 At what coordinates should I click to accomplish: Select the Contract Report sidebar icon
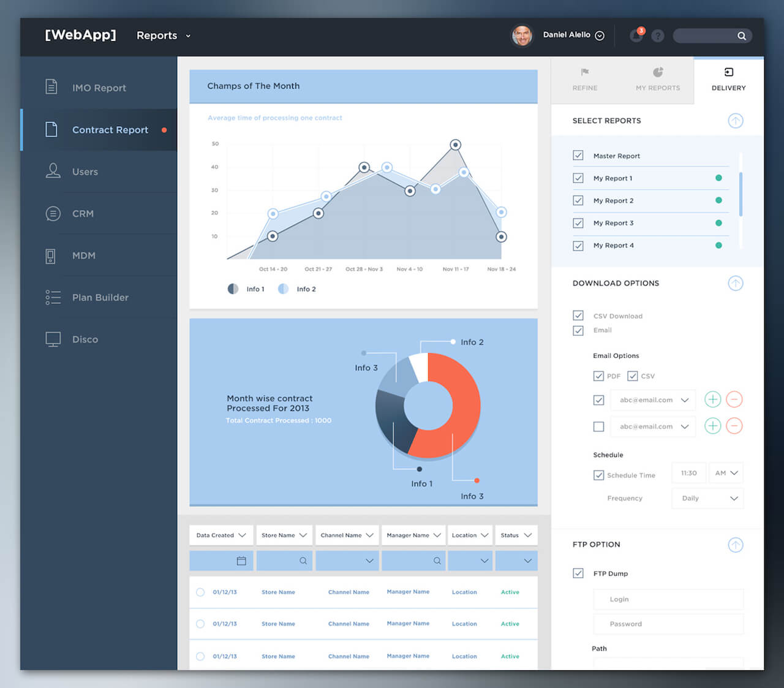pos(52,129)
